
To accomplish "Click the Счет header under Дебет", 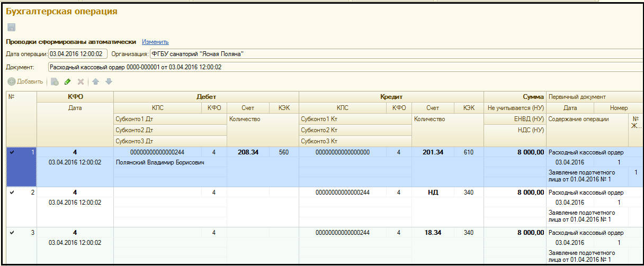I will click(248, 108).
